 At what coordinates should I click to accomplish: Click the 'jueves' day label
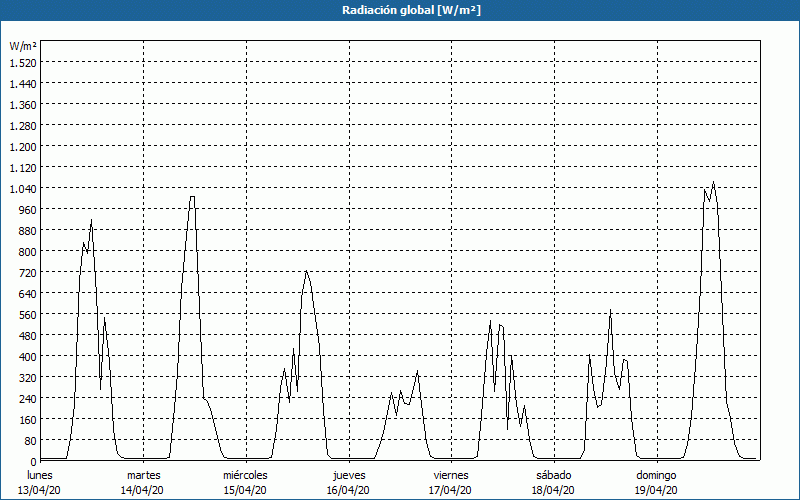point(349,475)
